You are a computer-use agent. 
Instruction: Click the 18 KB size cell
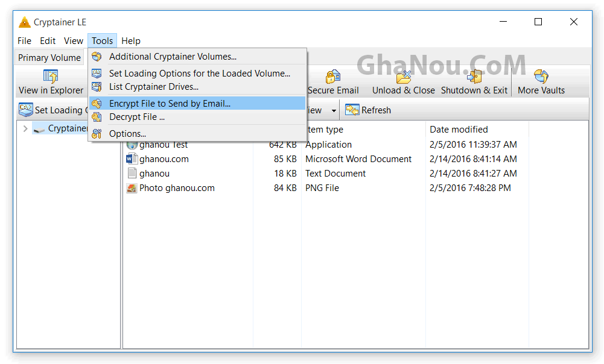pos(285,174)
